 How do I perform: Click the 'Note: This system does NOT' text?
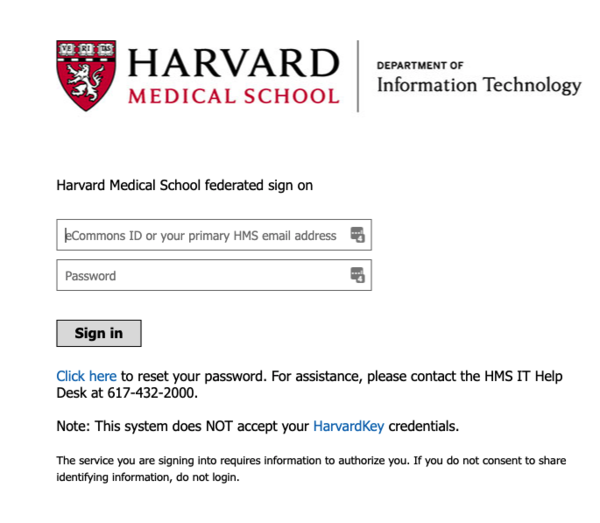coord(144,426)
